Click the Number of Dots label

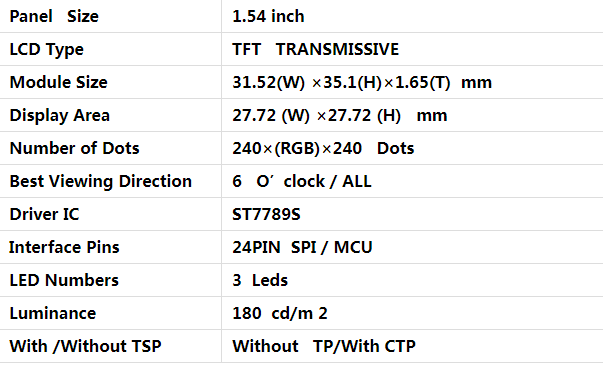(74, 148)
